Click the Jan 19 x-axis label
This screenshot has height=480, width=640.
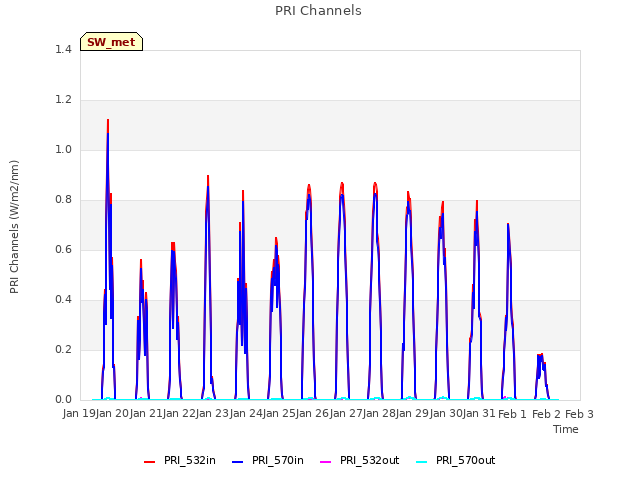pyautogui.click(x=79, y=414)
